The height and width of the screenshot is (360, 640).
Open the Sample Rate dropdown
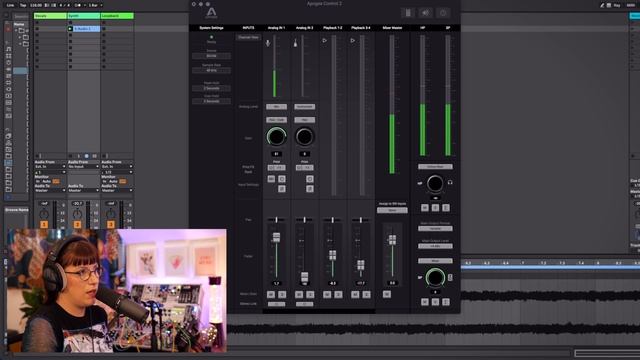pyautogui.click(x=211, y=70)
